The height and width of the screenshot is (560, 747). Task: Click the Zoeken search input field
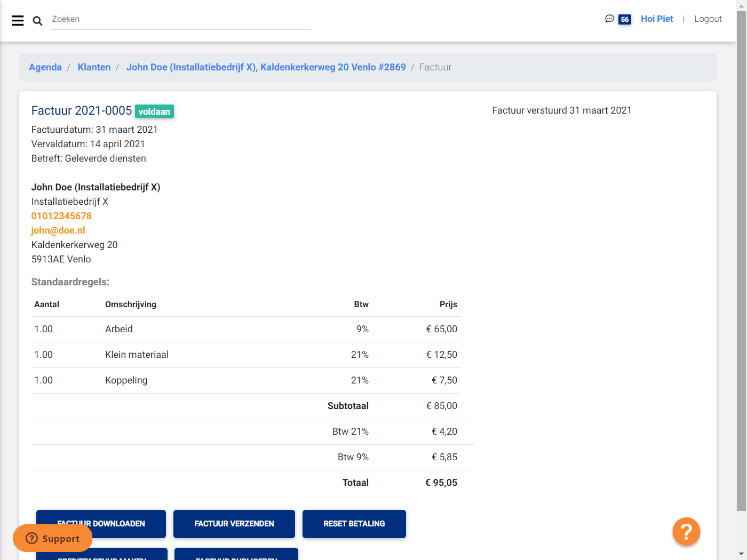click(181, 19)
